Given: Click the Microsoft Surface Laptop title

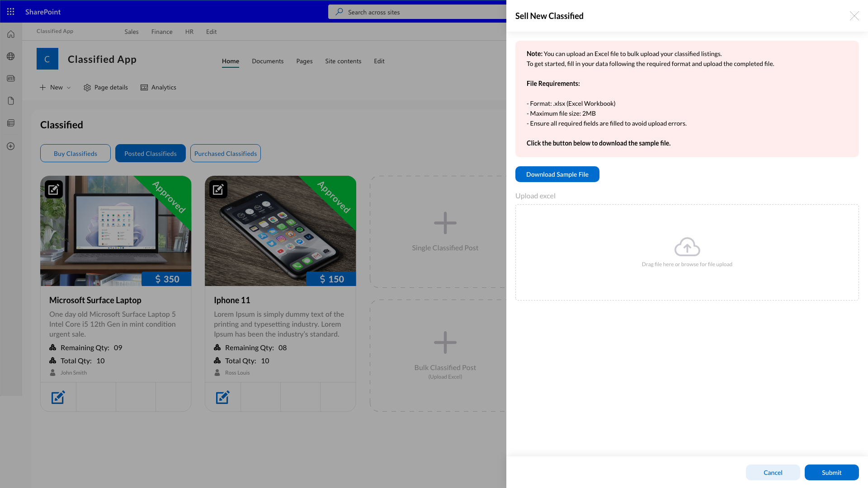Looking at the screenshot, I should point(95,300).
